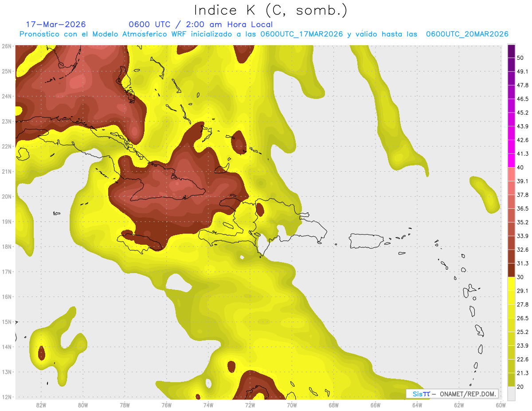Click the "12N" latitude label
The height and width of the screenshot is (411, 532).
[x=6, y=397]
